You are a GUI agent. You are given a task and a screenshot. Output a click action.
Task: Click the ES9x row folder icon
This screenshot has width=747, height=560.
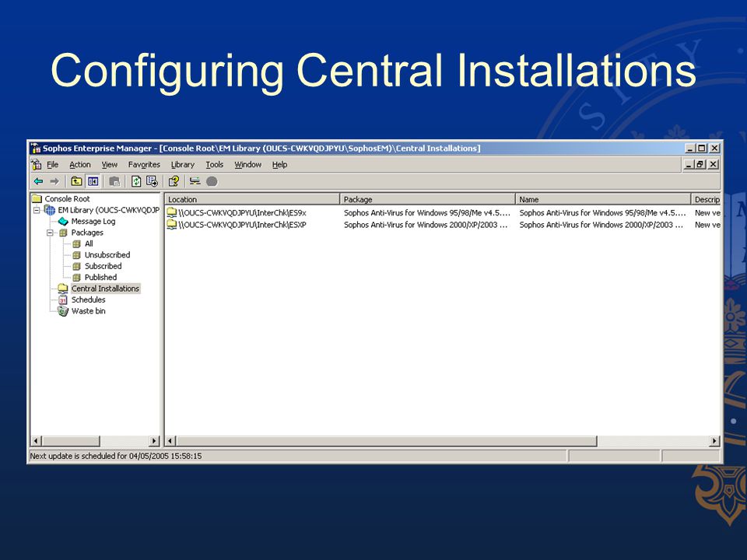point(172,212)
